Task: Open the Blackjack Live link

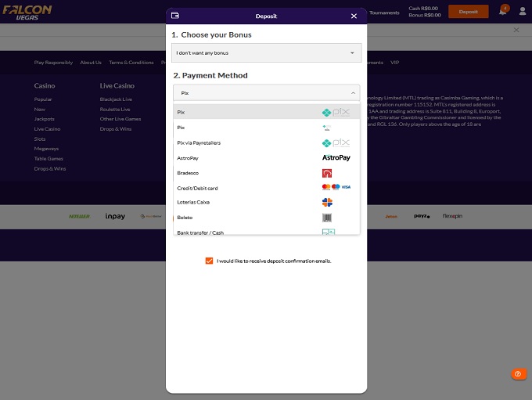Action: [116, 99]
